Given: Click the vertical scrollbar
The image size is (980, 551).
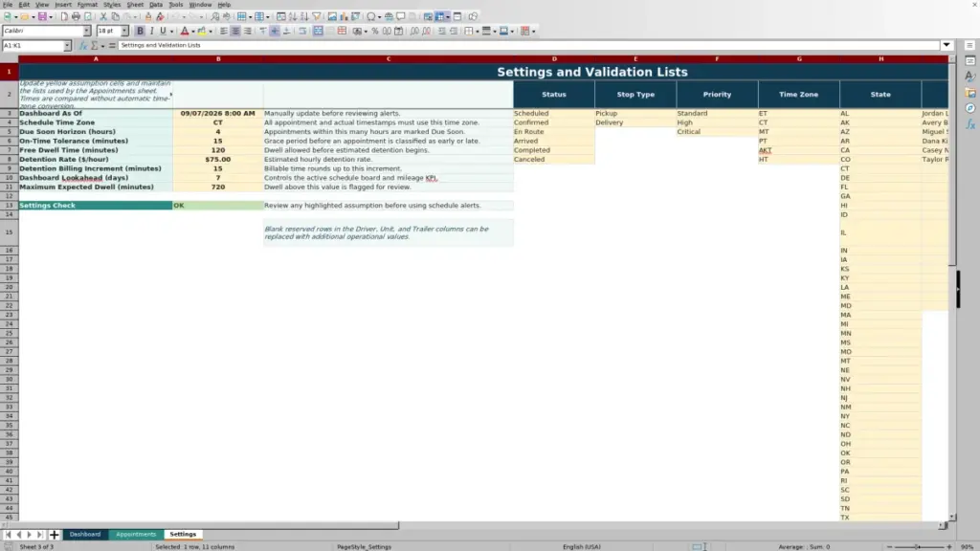Looking at the screenshot, I should point(952,287).
